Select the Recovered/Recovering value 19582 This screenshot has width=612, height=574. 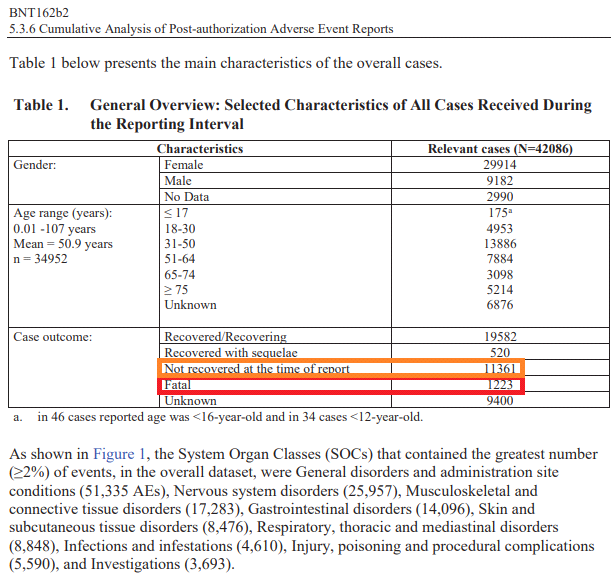(x=500, y=337)
